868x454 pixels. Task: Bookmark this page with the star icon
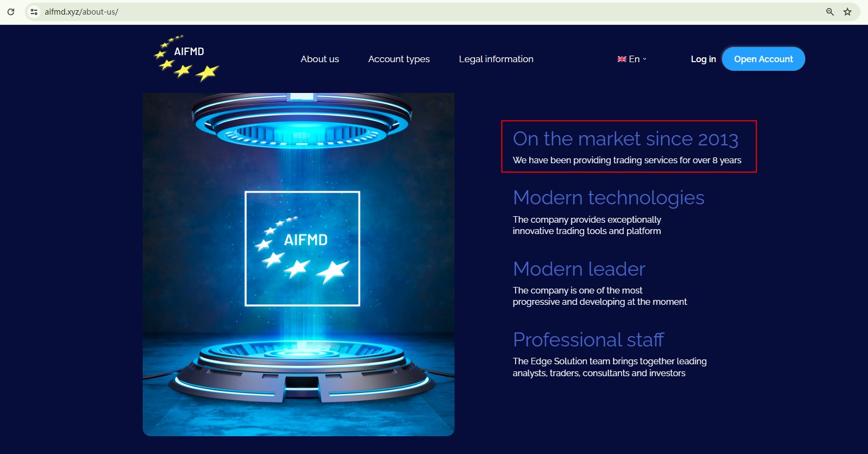pos(847,12)
